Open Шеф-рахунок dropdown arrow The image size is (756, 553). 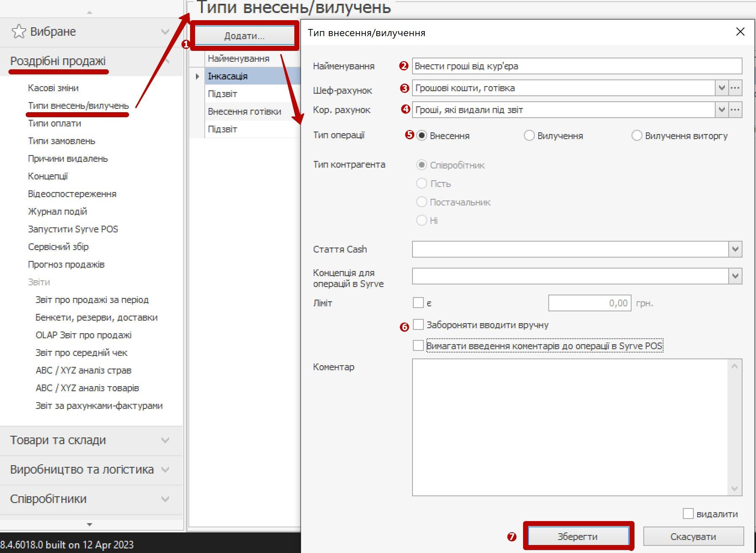pos(722,88)
